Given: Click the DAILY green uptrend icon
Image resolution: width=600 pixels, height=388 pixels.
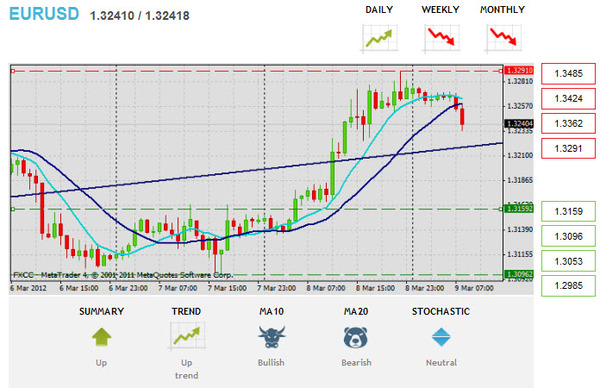Looking at the screenshot, I should (379, 38).
